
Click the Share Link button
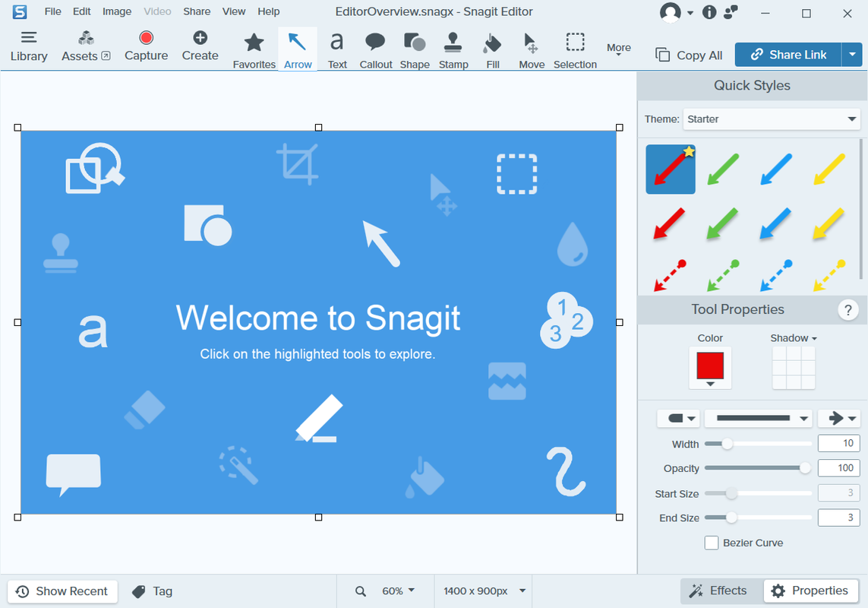pos(788,54)
